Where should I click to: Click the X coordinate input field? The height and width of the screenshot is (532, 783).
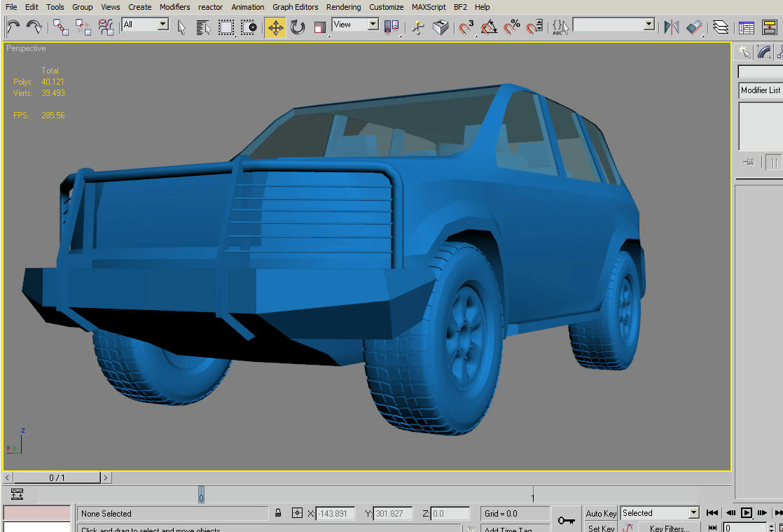coord(335,513)
